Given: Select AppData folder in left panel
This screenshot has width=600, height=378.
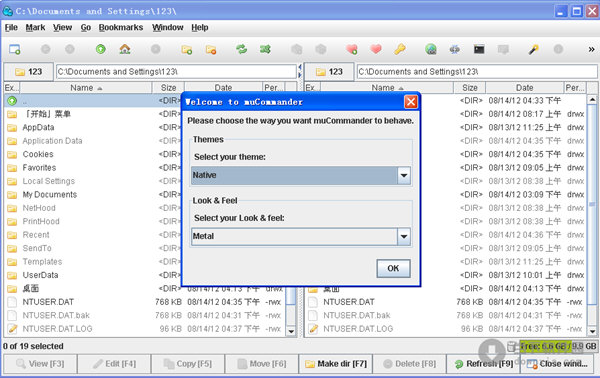Looking at the screenshot, I should click(92, 127).
